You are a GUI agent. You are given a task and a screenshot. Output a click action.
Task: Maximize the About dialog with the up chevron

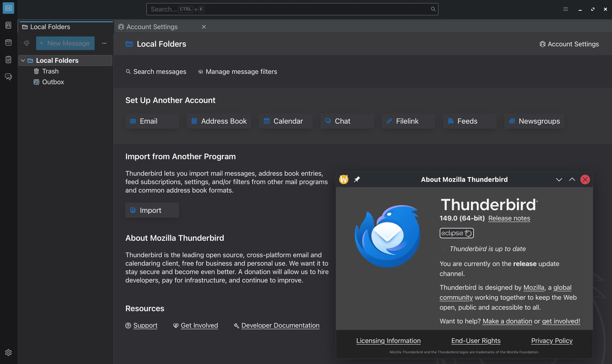point(572,180)
